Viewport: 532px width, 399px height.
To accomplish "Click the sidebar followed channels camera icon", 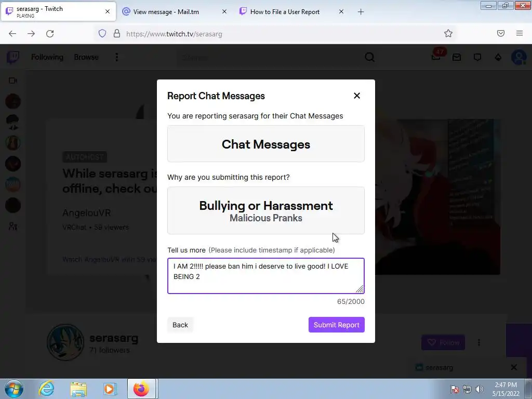I will point(13,81).
